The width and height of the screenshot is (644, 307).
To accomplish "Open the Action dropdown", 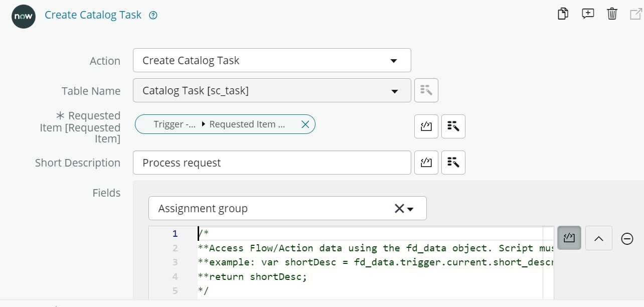I will [394, 60].
